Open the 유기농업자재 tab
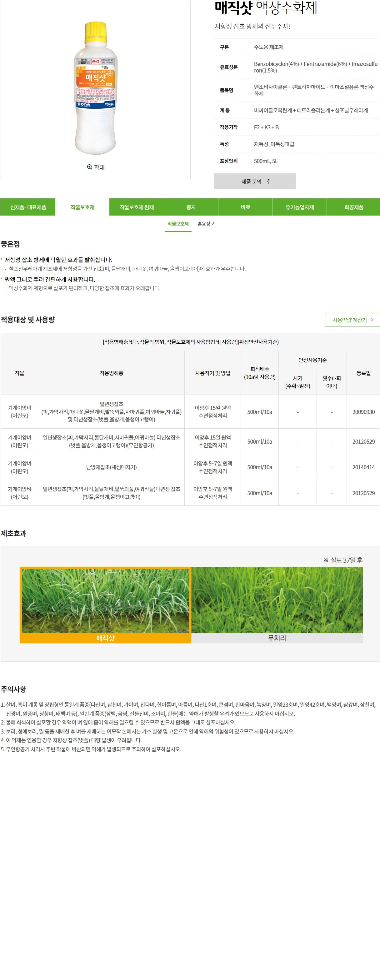Viewport: 380px width, 980px height. click(300, 207)
